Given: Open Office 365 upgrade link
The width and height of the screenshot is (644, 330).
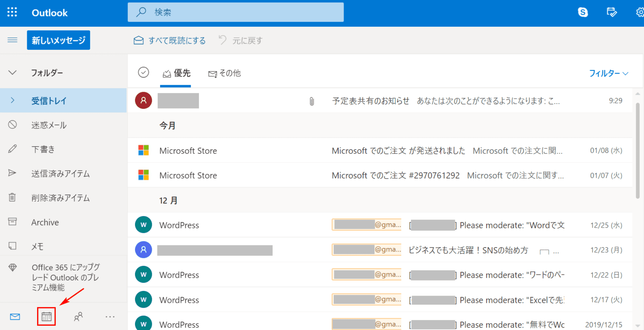Looking at the screenshot, I should [65, 277].
